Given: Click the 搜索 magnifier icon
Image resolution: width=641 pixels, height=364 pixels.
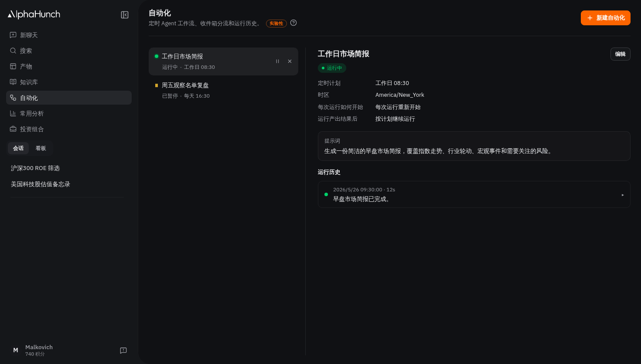Looking at the screenshot, I should [x=13, y=51].
